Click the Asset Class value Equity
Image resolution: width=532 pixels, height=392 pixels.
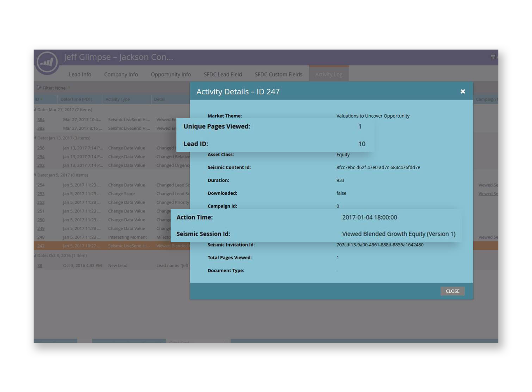tap(343, 155)
